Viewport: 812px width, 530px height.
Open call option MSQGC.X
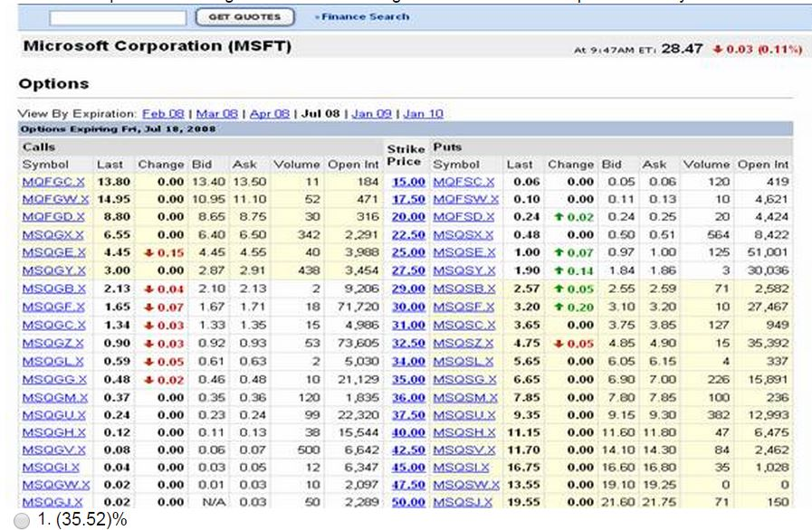(53, 325)
